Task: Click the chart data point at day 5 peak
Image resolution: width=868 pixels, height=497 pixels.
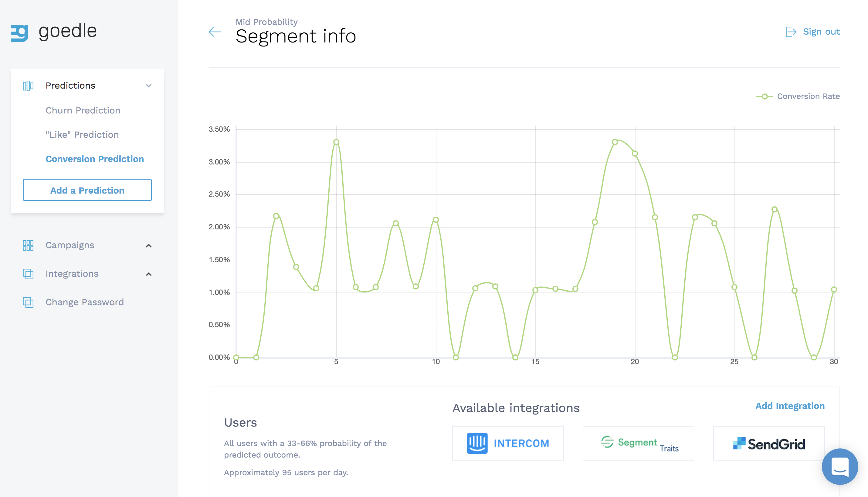Action: (x=336, y=142)
